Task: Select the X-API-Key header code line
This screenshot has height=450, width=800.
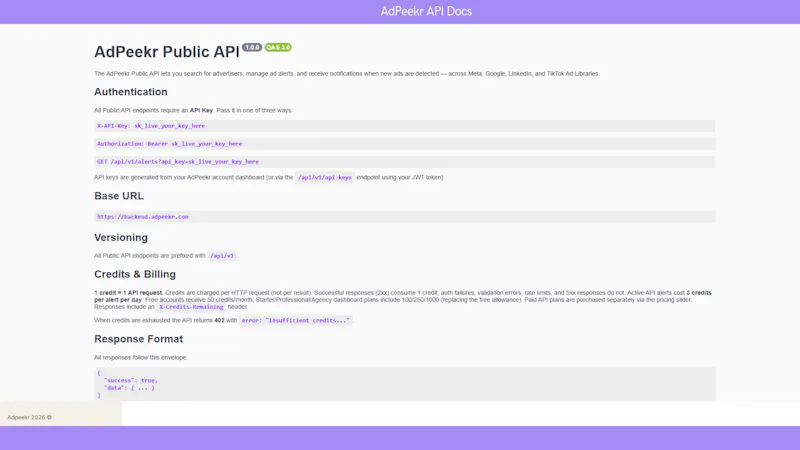Action: pos(405,126)
